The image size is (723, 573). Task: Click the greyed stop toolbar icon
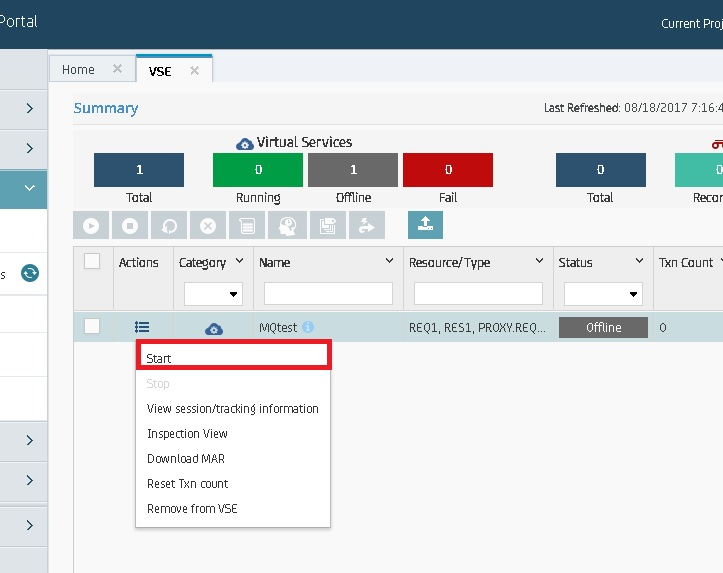pos(130,226)
